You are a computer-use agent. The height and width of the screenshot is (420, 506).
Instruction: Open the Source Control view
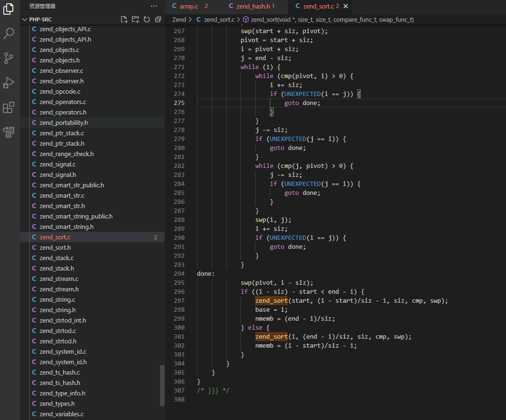click(9, 58)
